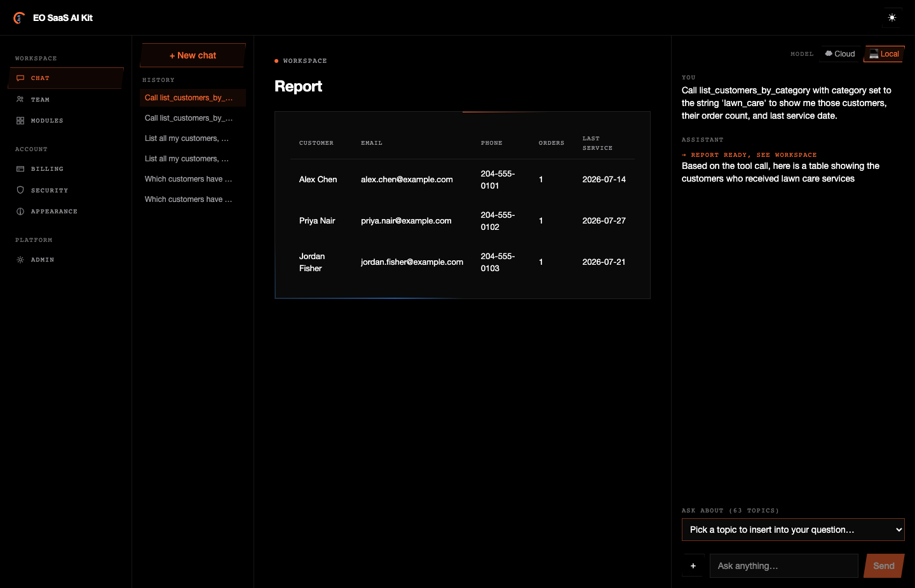915x588 pixels.
Task: Click the Last Service column header
Action: 597,144
